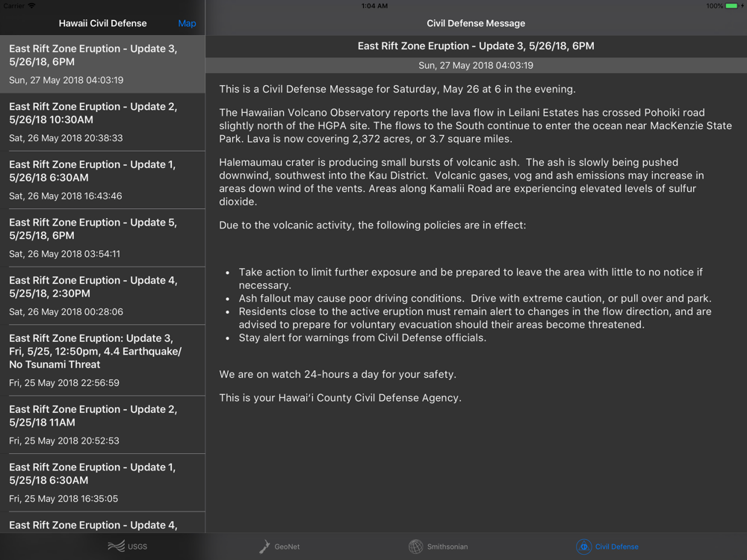Tap the Hawai'i County Civil Defense Agency line
Image resolution: width=747 pixels, height=560 pixels.
click(x=340, y=398)
